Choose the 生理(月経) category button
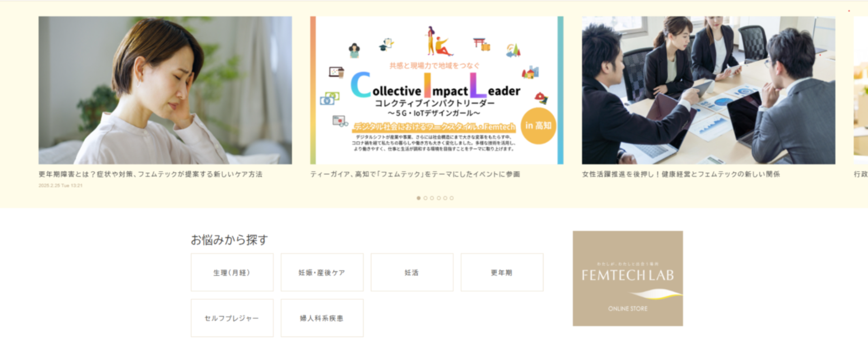 [x=232, y=272]
